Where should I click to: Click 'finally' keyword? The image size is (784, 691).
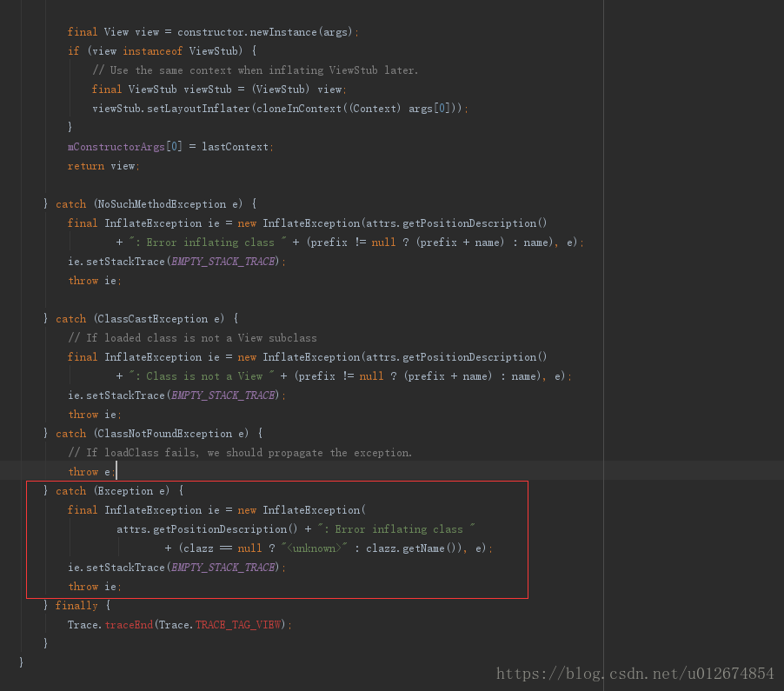point(76,606)
